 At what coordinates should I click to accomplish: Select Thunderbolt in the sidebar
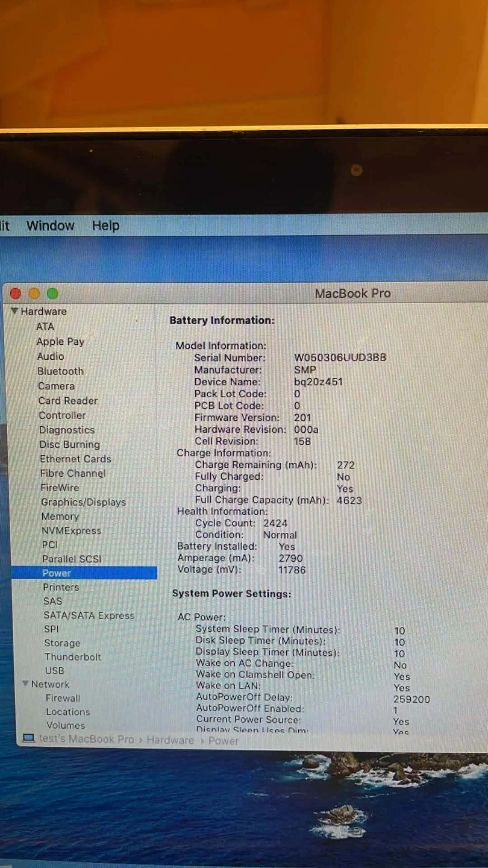click(x=73, y=657)
